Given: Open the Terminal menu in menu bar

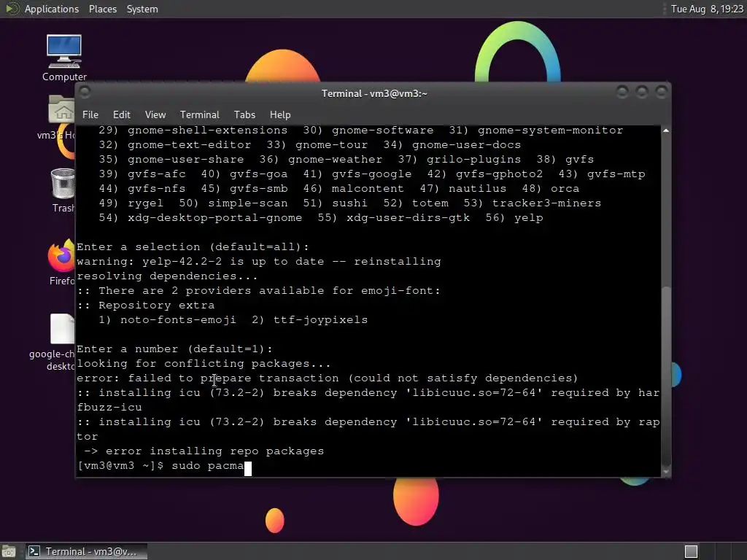Looking at the screenshot, I should click(200, 114).
